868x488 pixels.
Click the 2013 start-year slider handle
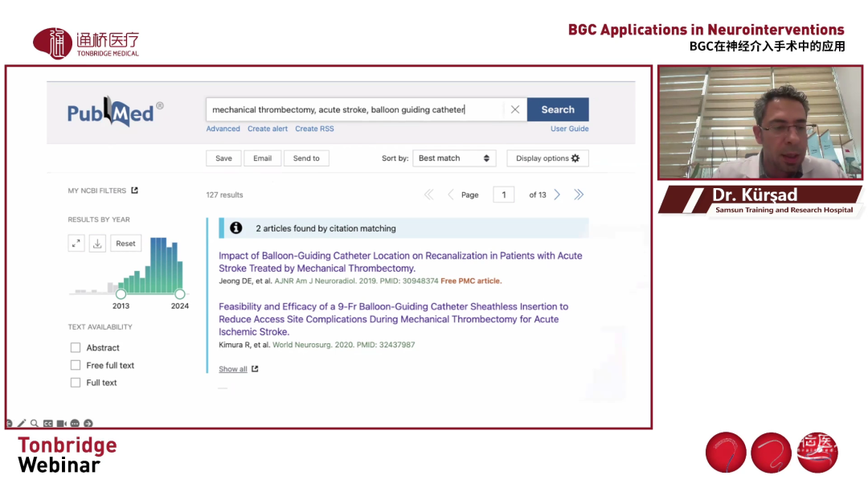(121, 294)
